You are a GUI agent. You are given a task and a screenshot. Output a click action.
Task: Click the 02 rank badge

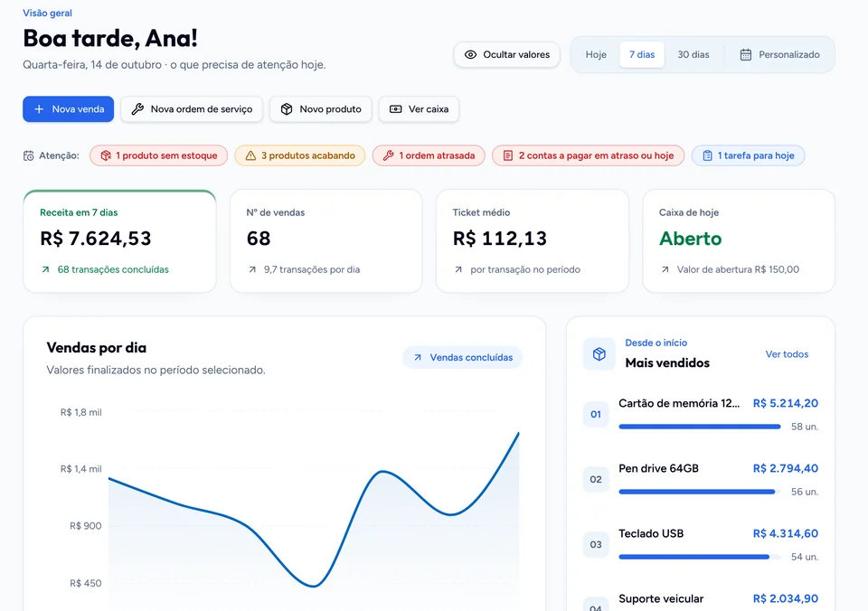click(596, 479)
